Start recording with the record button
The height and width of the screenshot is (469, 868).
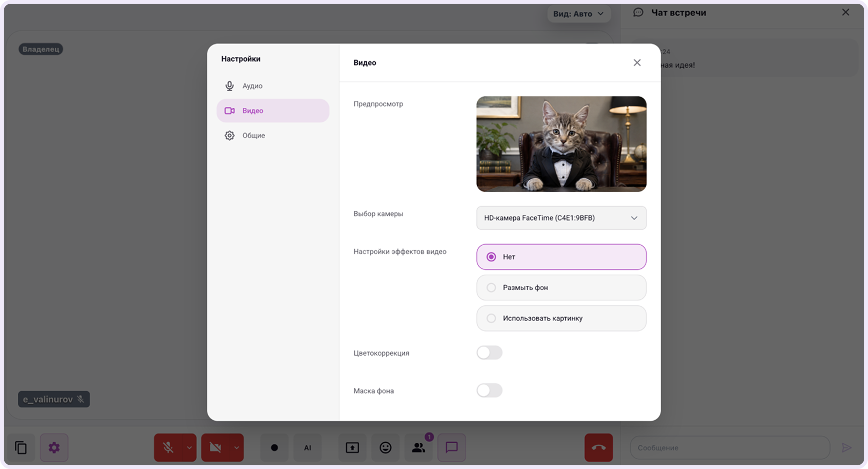click(274, 448)
